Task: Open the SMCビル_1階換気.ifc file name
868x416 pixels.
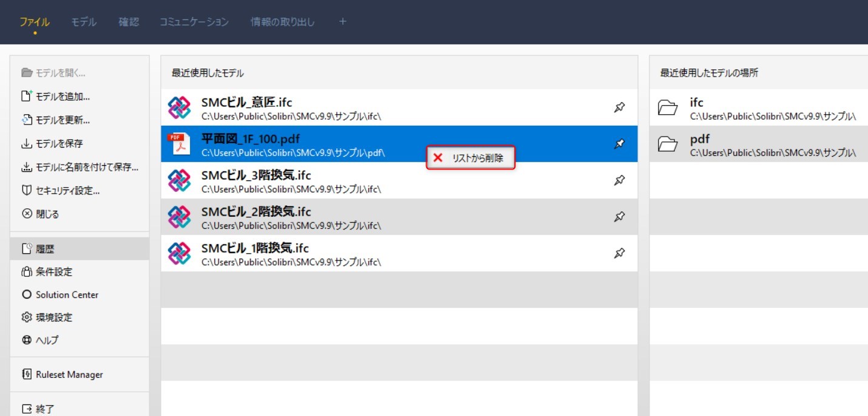Action: (255, 248)
